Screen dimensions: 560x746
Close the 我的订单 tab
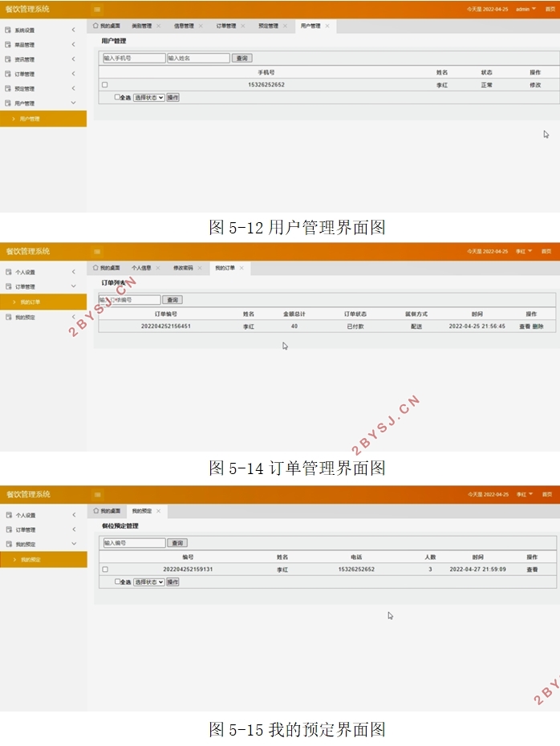point(241,268)
